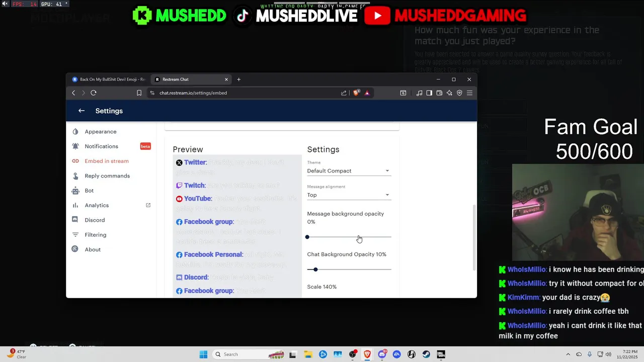Select Embed in stream in sidebar
Screen dimensions: 644x362
[107, 161]
